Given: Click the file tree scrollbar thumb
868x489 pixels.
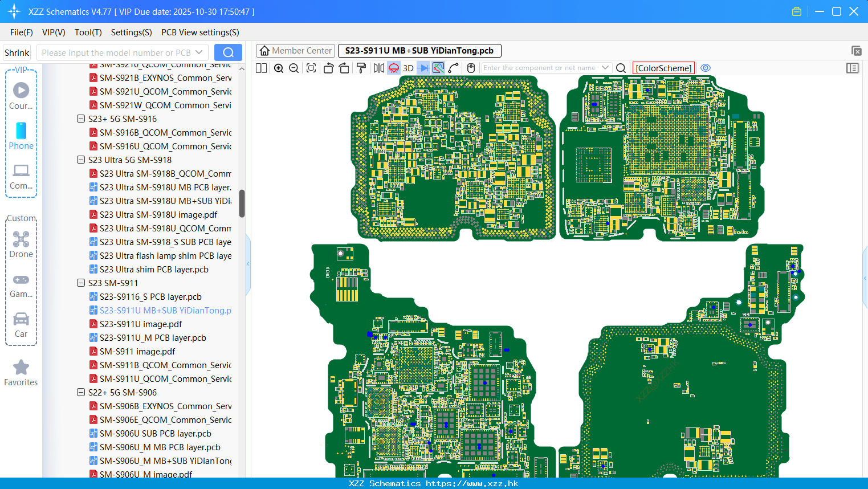Looking at the screenshot, I should point(242,203).
